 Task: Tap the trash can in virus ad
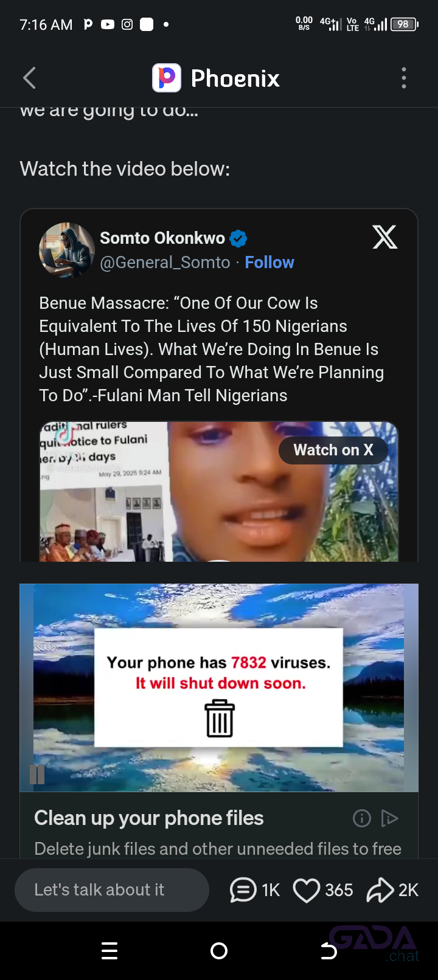click(220, 718)
